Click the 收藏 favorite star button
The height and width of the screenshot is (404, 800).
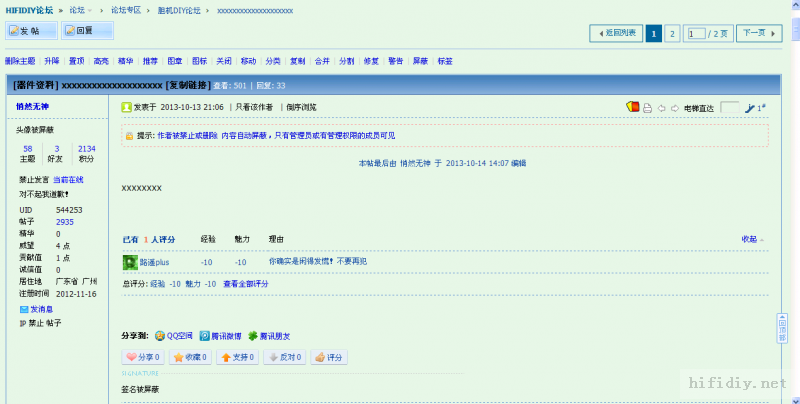(190, 357)
